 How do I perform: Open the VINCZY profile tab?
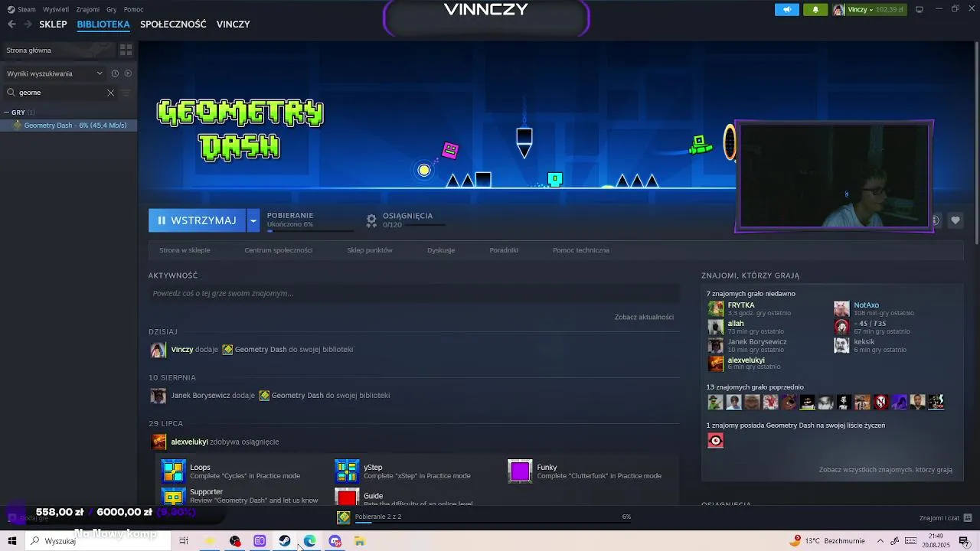[x=234, y=24]
